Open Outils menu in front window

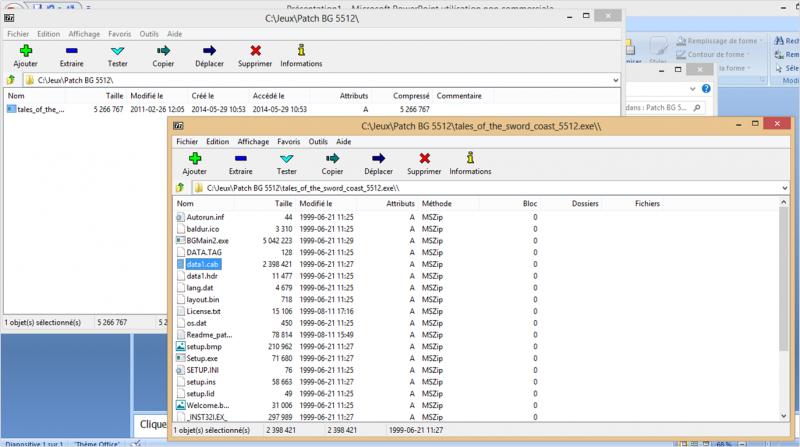(318, 141)
